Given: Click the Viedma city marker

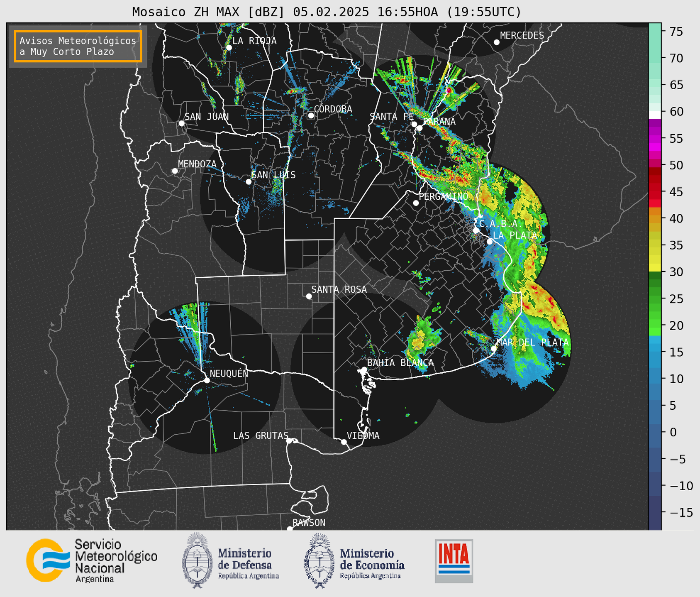Looking at the screenshot, I should (344, 442).
